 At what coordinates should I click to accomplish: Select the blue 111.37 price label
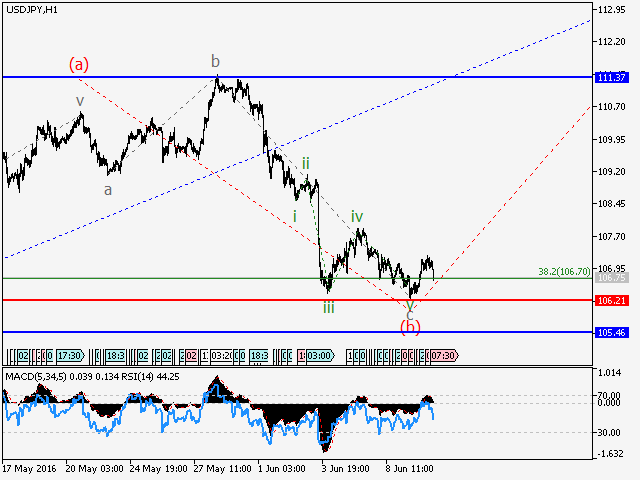[611, 77]
